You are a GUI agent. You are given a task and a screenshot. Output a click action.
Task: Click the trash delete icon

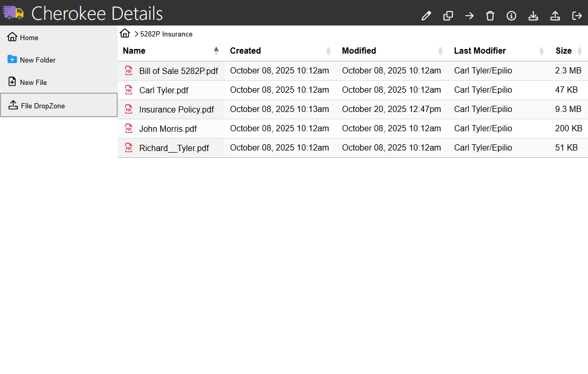tap(490, 16)
